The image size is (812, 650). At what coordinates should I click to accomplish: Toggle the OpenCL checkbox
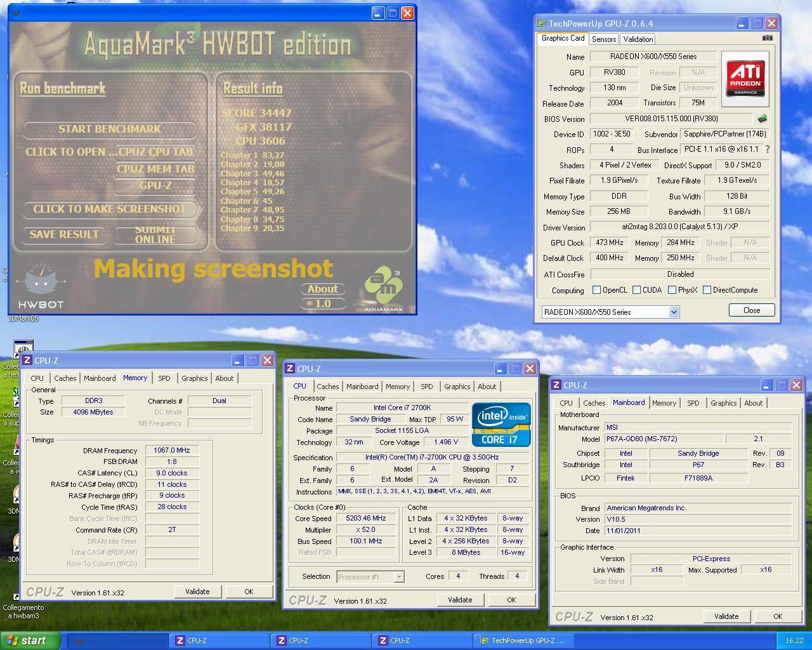[596, 290]
